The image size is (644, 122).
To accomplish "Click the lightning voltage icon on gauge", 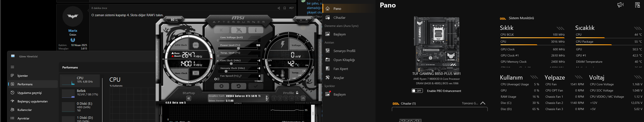I will point(283,44).
